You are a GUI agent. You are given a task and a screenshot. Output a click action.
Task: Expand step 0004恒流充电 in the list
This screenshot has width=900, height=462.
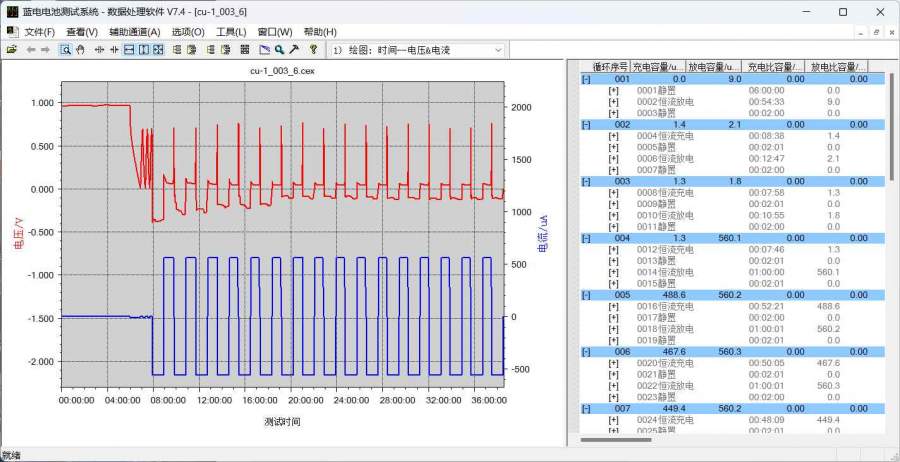[613, 135]
